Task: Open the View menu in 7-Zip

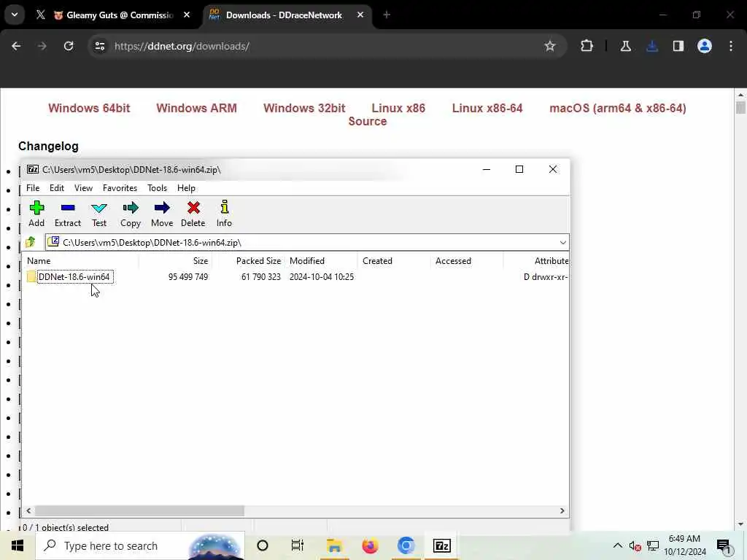Action: [83, 188]
